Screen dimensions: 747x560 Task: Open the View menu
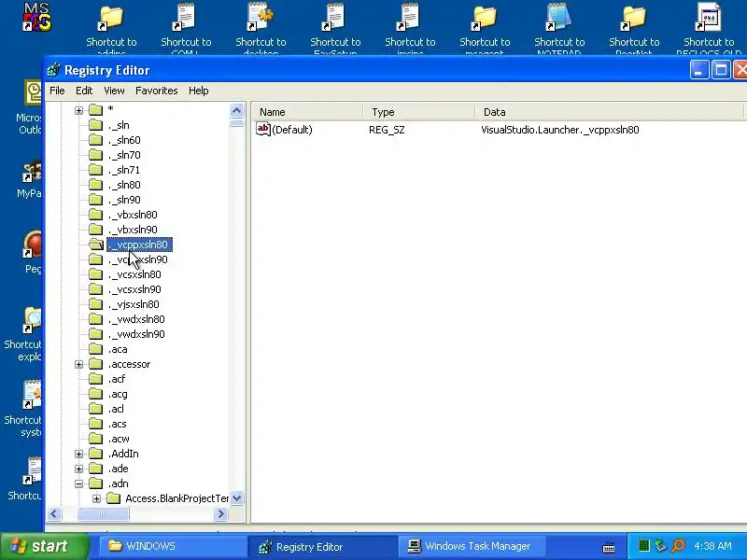[x=114, y=91]
